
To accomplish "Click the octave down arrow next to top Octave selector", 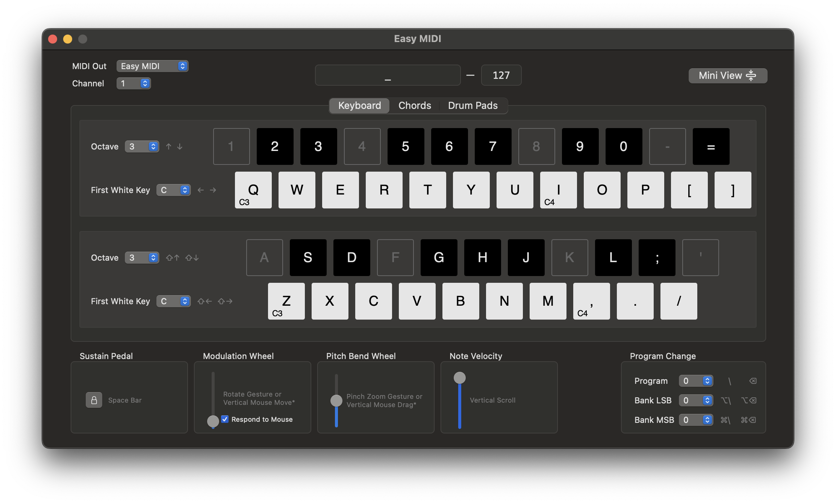I will point(180,146).
